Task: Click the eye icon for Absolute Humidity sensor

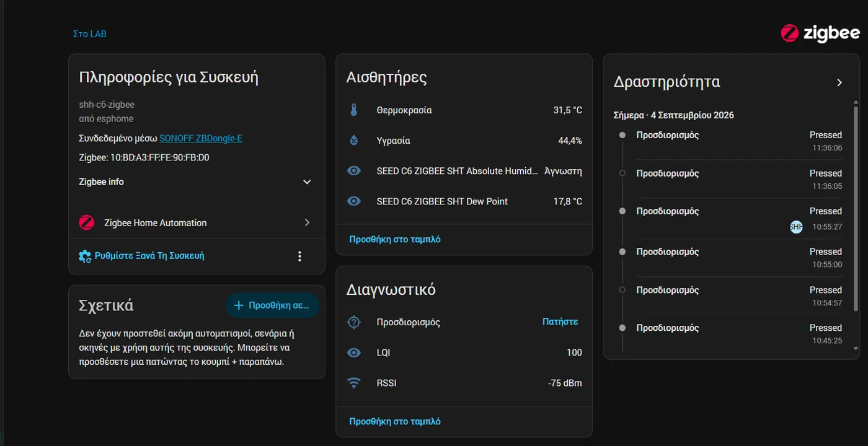Action: click(354, 171)
